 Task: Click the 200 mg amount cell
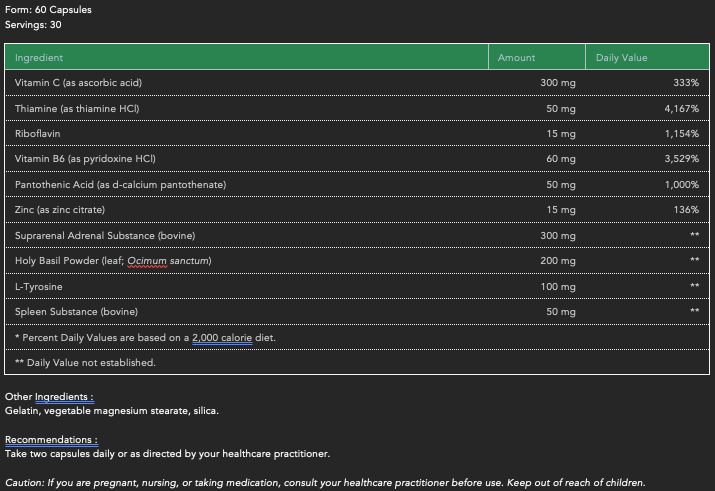click(x=558, y=261)
